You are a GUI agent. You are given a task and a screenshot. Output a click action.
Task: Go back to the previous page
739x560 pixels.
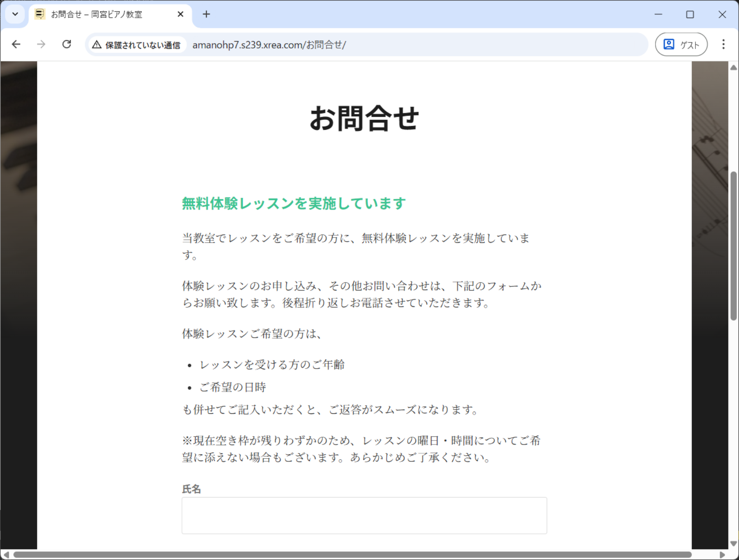pyautogui.click(x=16, y=44)
